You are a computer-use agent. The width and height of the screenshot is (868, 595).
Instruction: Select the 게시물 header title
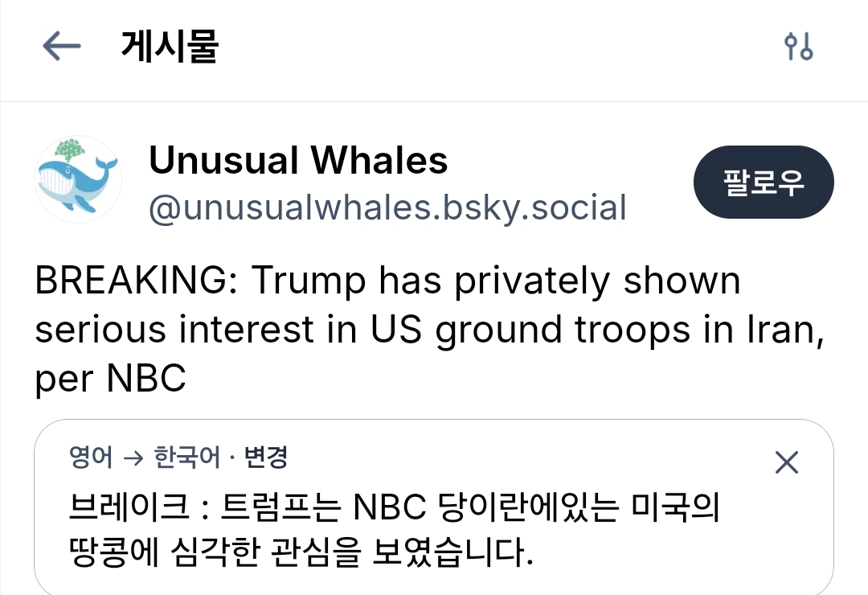coord(170,47)
